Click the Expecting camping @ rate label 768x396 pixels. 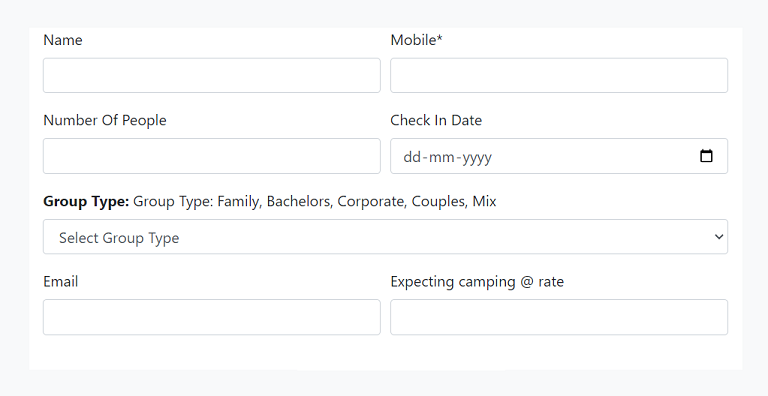477,282
